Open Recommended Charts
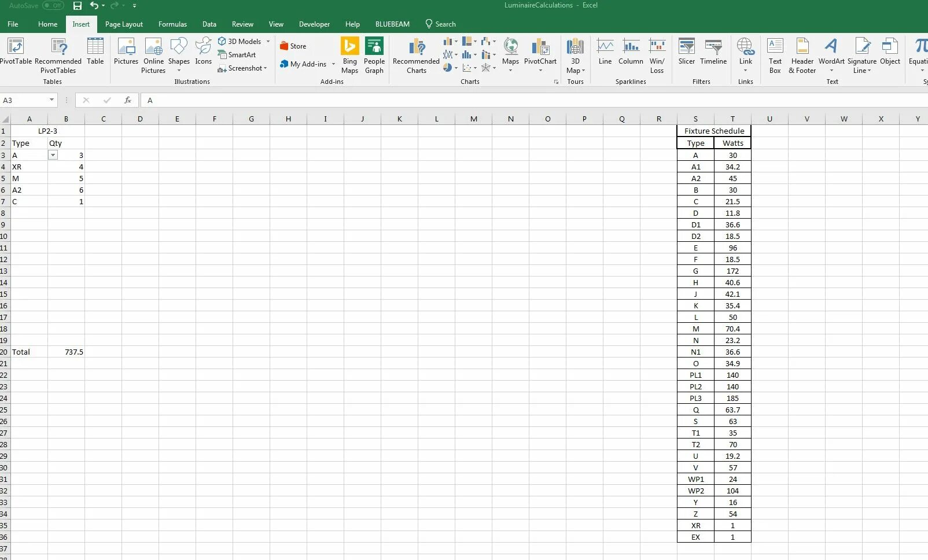Image resolution: width=928 pixels, height=560 pixels. (x=416, y=56)
